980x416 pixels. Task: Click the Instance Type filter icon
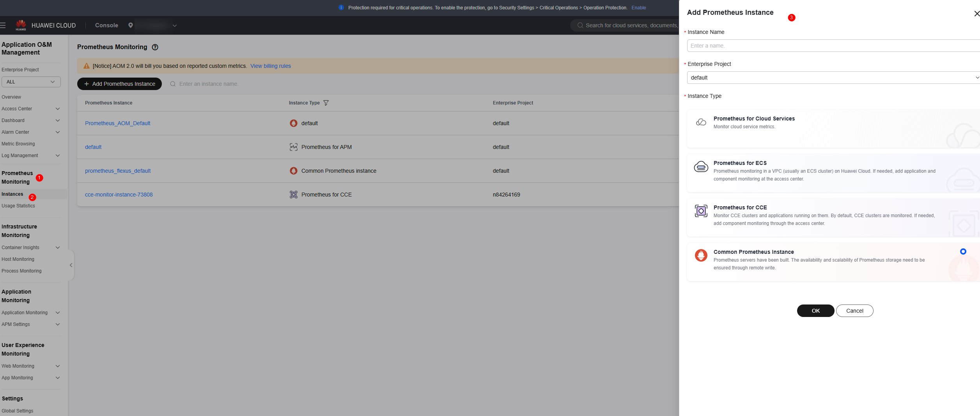(326, 103)
